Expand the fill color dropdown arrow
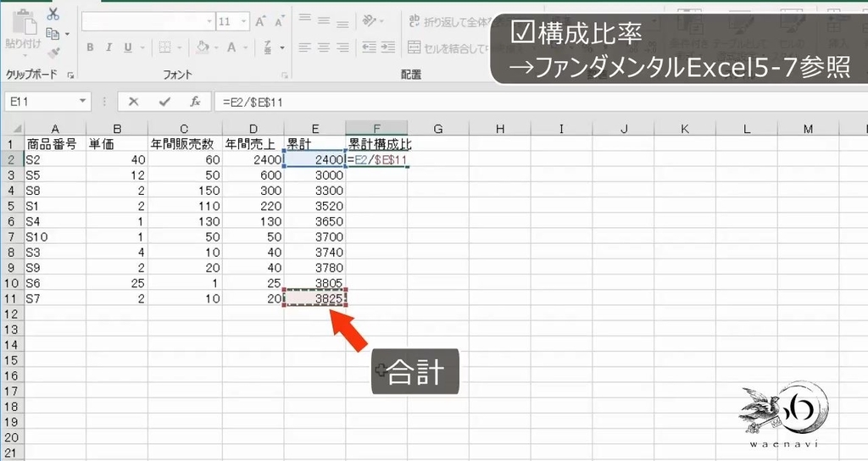Viewport: 868px width, 461px height. point(216,48)
